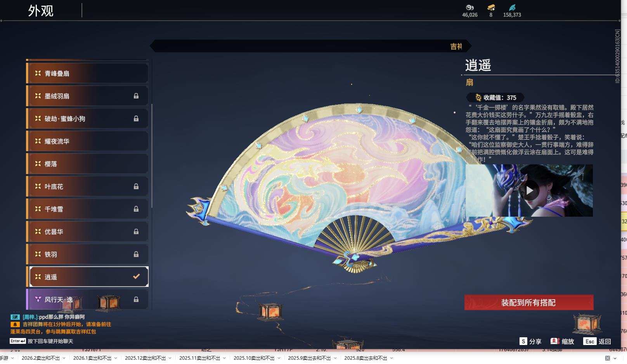The height and width of the screenshot is (364, 627).
Task: Click the checkmark on equipped 逍遥
Action: [135, 277]
